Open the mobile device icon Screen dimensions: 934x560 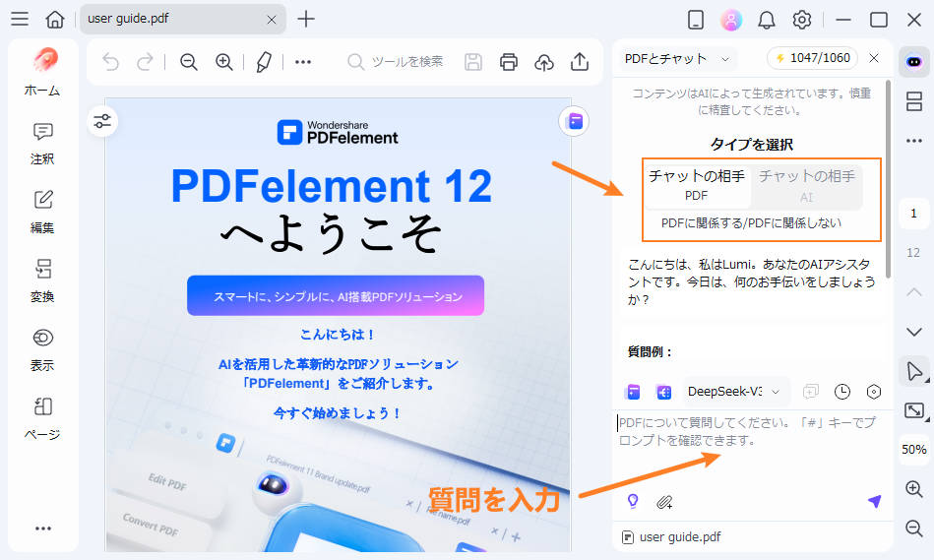tap(695, 20)
